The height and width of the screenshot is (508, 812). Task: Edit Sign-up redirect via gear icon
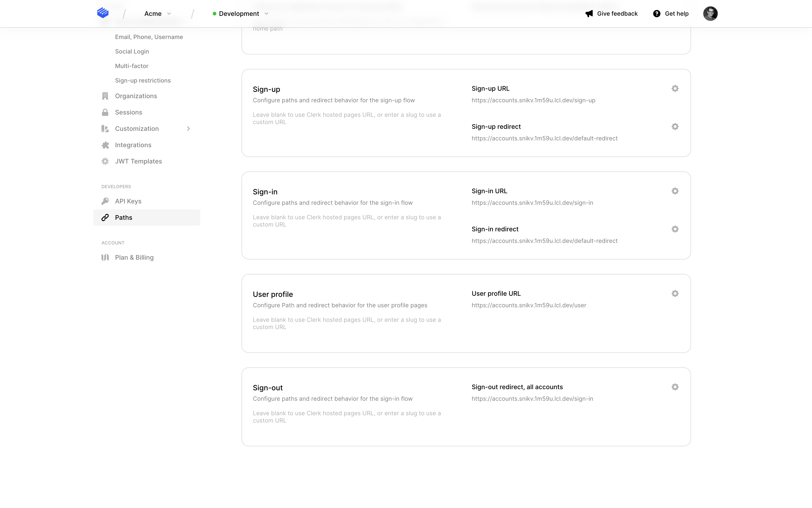675,126
